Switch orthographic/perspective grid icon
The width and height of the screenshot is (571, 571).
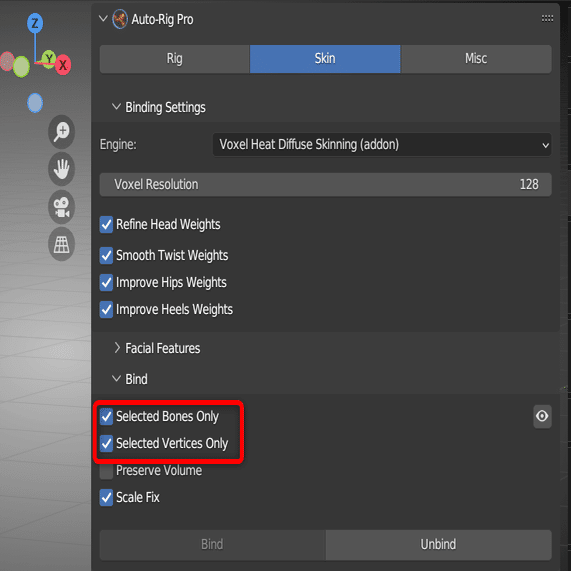[62, 244]
